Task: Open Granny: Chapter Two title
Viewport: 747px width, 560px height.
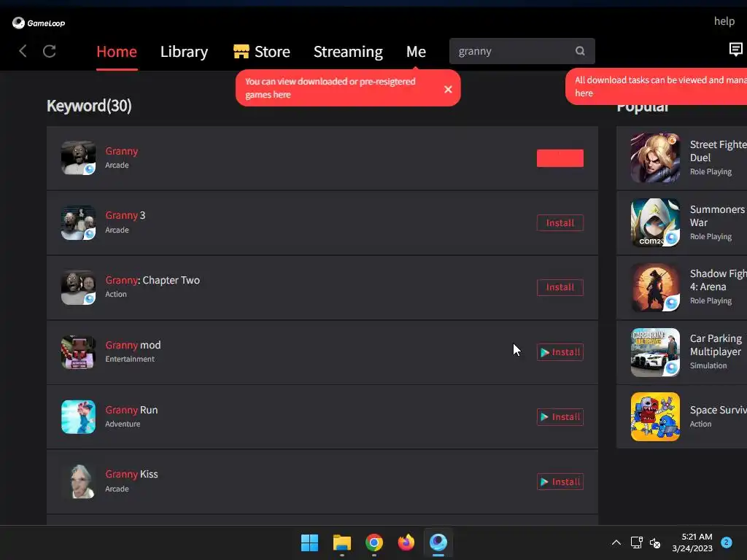Action: point(152,280)
